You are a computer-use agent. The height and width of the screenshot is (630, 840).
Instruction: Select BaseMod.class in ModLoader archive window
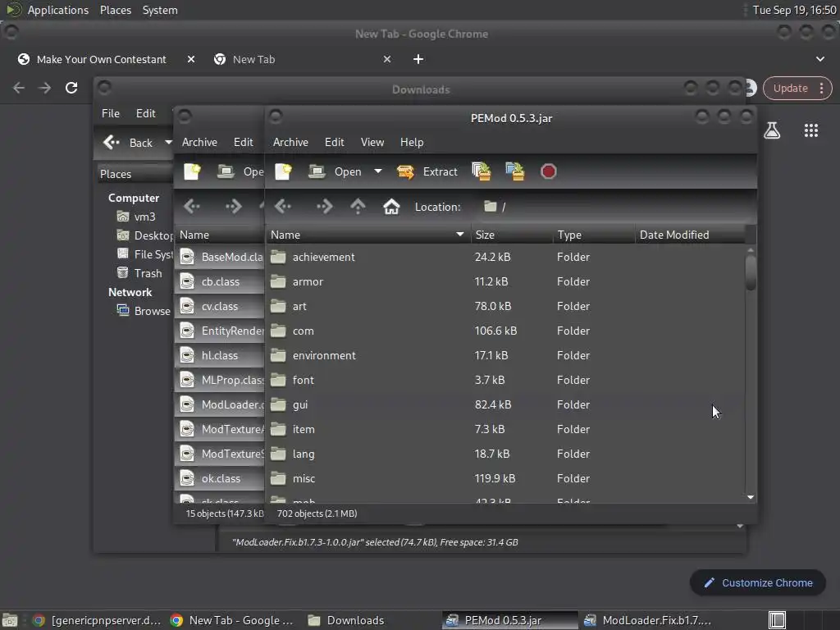tap(221, 257)
